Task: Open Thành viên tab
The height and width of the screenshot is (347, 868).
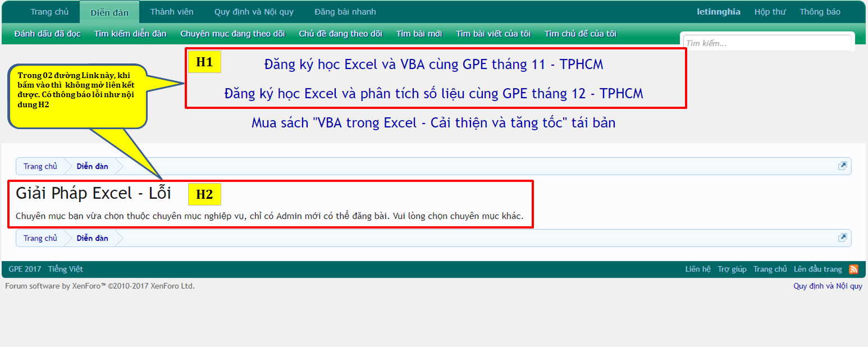Action: (x=172, y=12)
